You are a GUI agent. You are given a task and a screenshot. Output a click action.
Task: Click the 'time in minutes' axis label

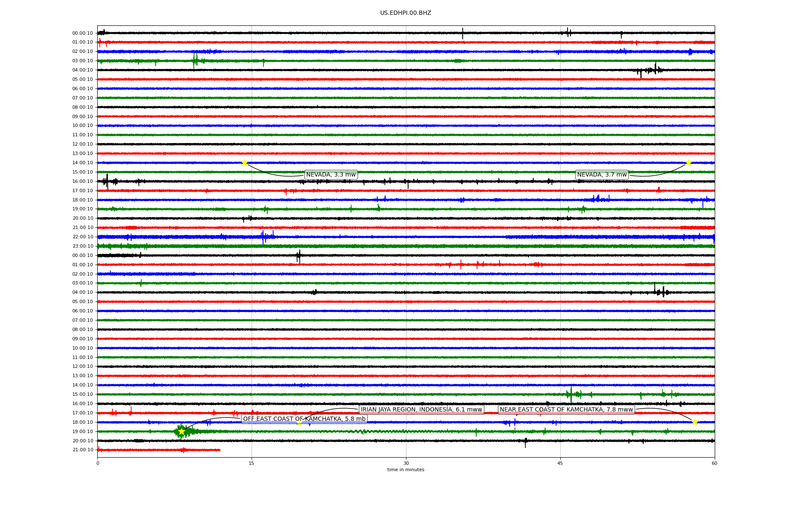click(x=406, y=470)
